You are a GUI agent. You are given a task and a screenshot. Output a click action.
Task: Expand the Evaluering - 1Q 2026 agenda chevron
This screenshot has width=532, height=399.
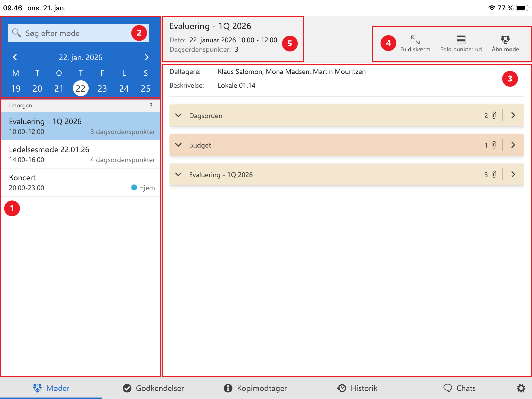click(178, 174)
